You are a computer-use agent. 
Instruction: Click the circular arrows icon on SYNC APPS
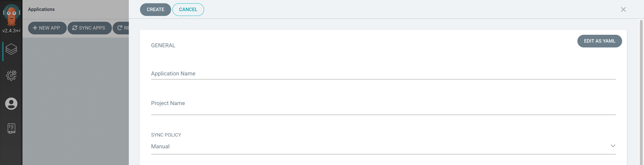pos(75,28)
